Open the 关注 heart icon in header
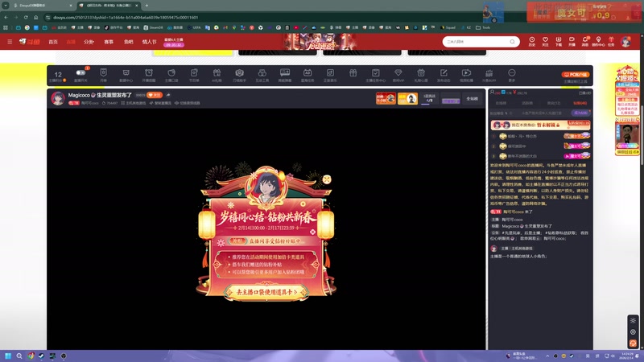The image size is (644, 362). (x=545, y=41)
